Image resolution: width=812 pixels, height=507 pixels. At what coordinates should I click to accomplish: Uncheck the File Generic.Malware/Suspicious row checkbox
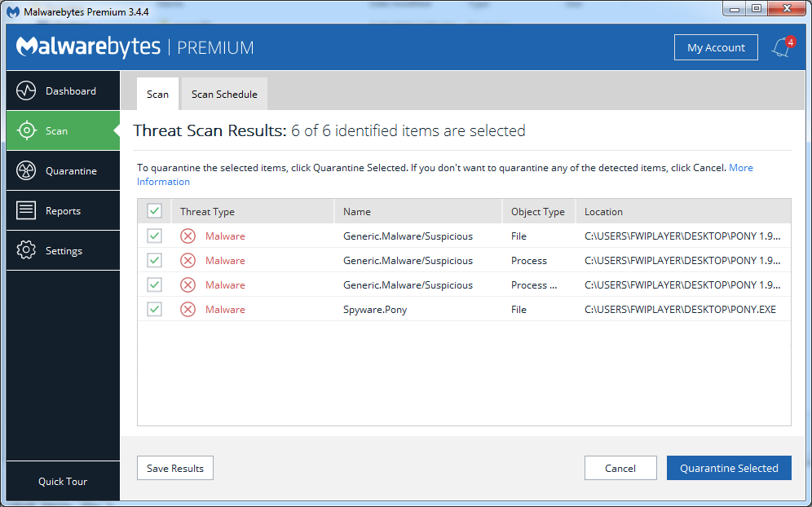click(x=154, y=236)
